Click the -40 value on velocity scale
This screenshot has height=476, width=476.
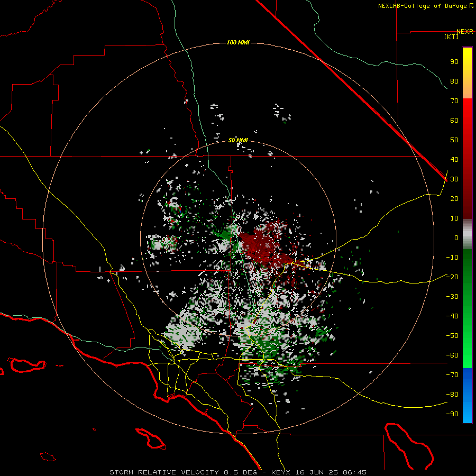[x=452, y=316]
